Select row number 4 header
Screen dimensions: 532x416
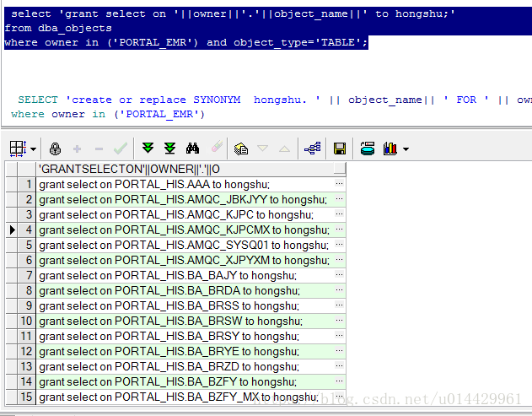pyautogui.click(x=26, y=230)
